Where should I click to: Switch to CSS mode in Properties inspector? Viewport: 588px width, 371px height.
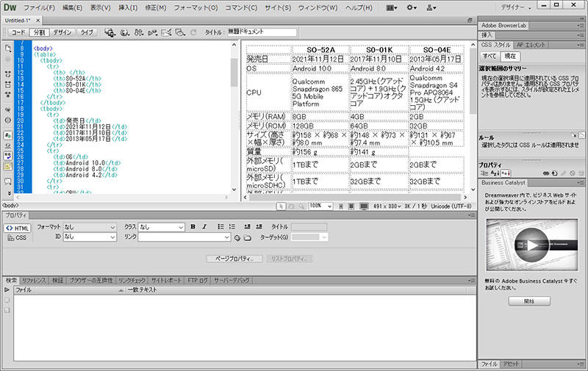click(17, 237)
